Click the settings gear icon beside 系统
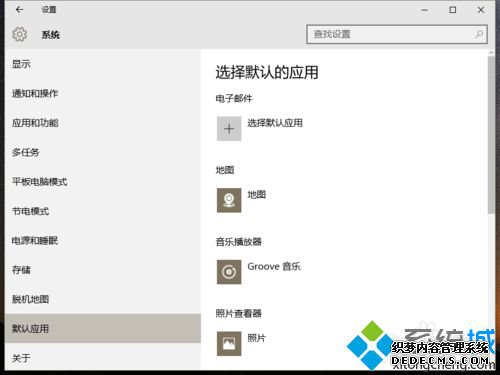This screenshot has height=375, width=500. click(x=20, y=34)
